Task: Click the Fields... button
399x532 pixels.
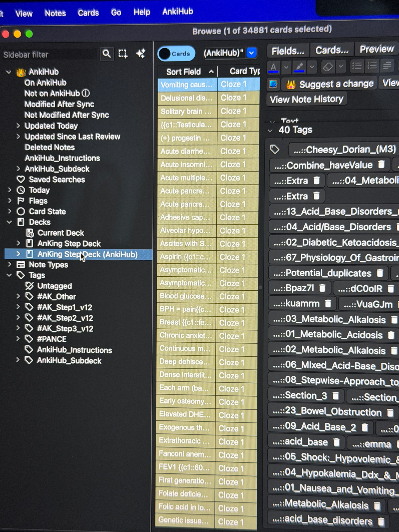Action: pyautogui.click(x=288, y=51)
